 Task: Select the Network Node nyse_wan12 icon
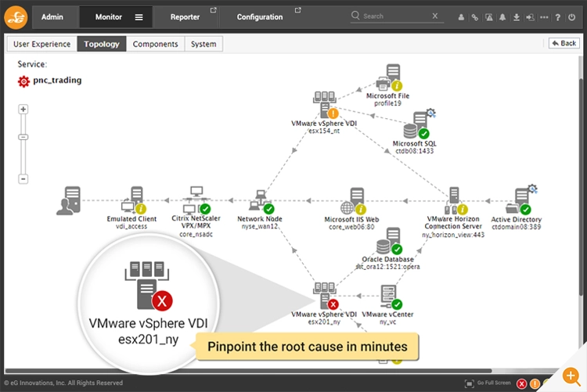[261, 201]
